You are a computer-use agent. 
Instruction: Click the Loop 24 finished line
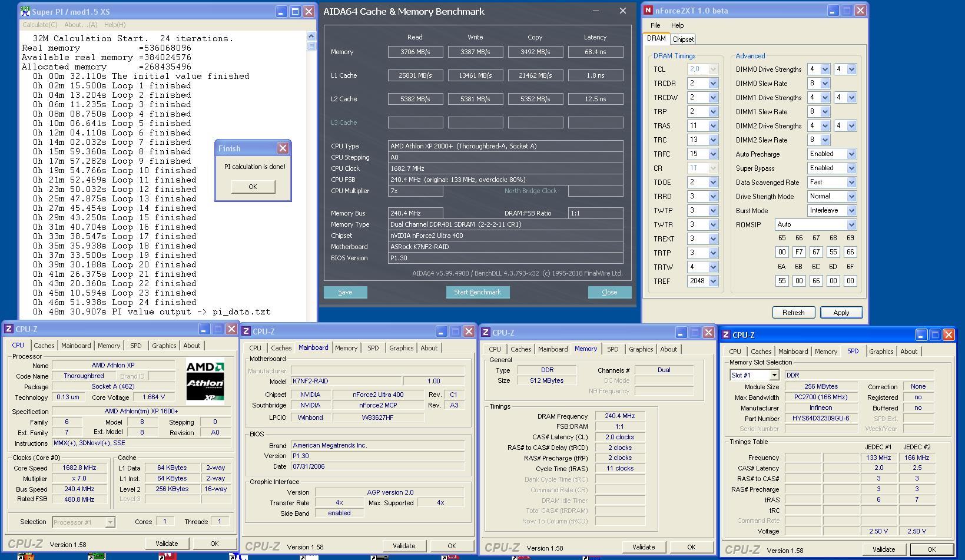[x=114, y=302]
